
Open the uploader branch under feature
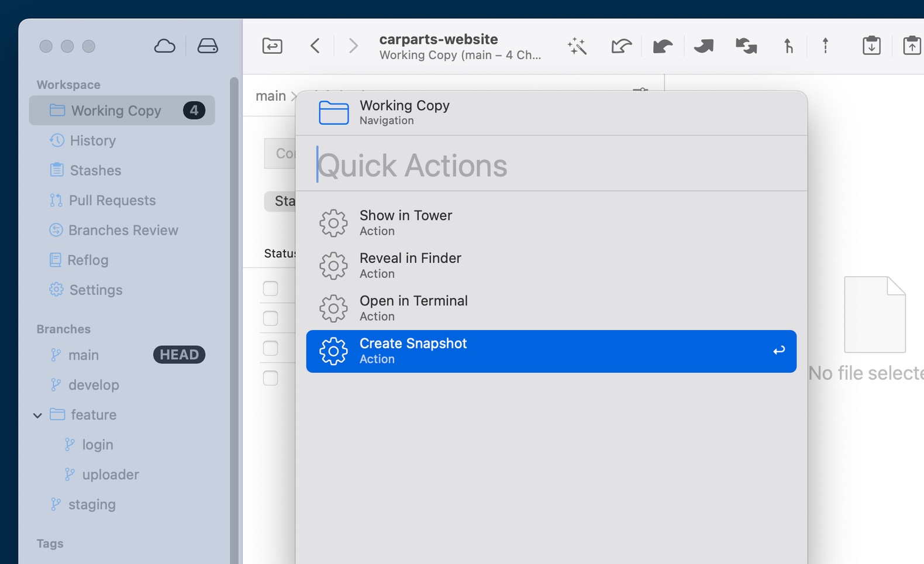111,474
